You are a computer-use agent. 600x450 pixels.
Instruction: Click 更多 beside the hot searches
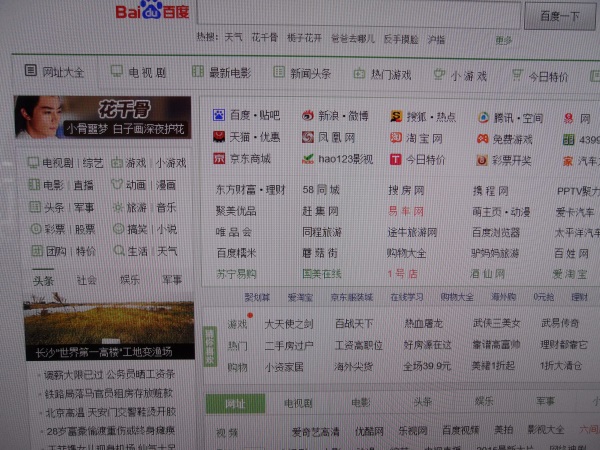(504, 40)
